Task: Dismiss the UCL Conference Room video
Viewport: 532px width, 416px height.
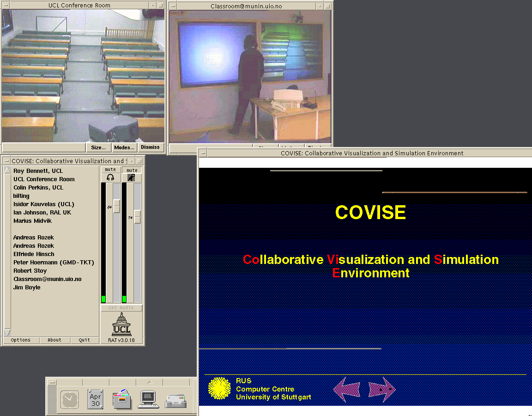Action: click(150, 147)
